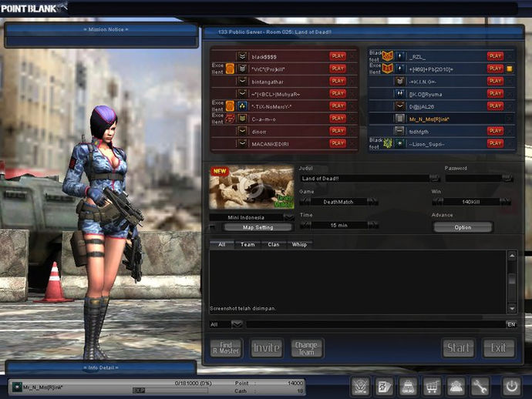Click orange Excellent clan emblem beside "VrC"(Pro)kill"
The width and height of the screenshot is (532, 399).
click(230, 69)
